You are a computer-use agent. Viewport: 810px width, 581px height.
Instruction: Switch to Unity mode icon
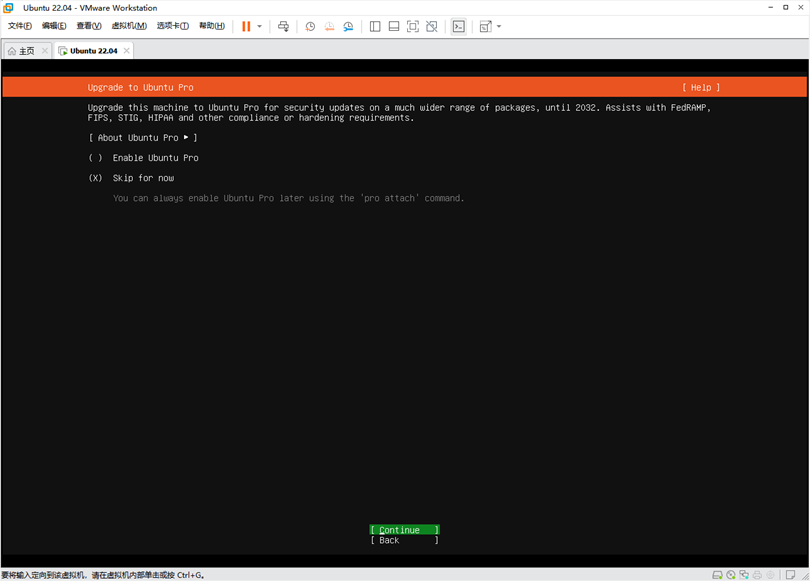432,26
